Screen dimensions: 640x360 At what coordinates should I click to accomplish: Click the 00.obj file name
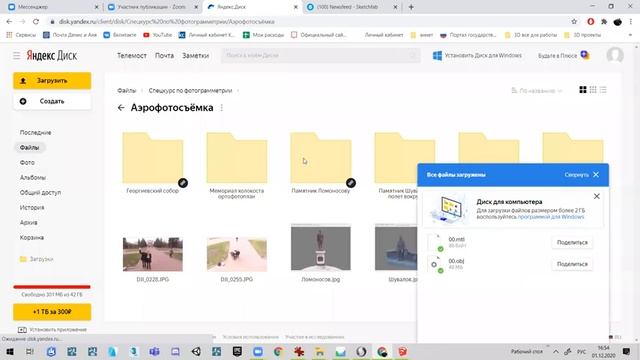[x=456, y=261]
